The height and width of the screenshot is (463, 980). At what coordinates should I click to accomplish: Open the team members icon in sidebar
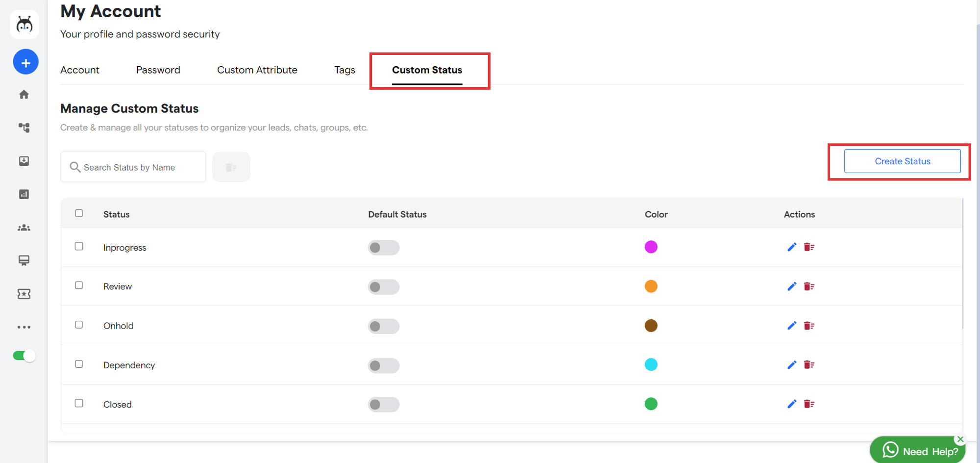coord(24,228)
